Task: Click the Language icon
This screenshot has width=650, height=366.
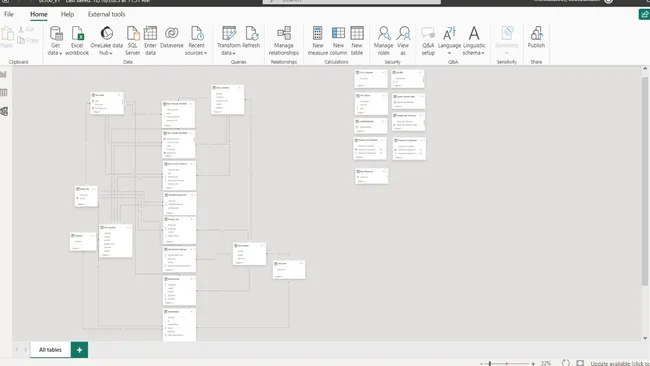Action: (x=449, y=33)
